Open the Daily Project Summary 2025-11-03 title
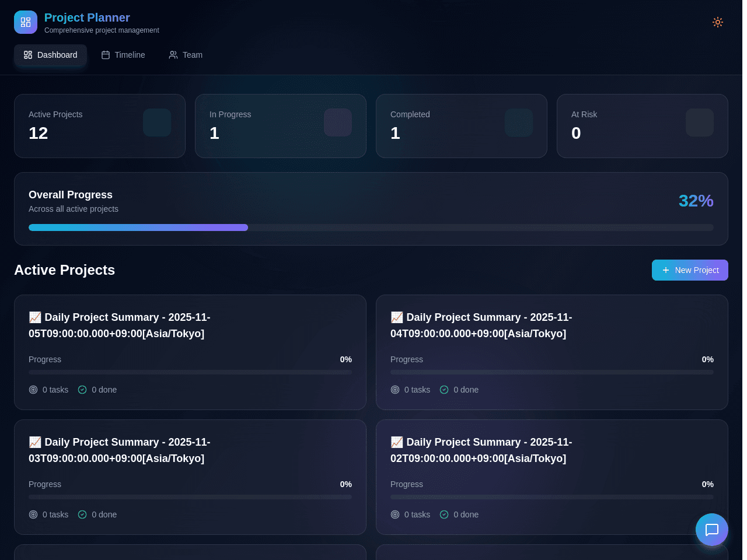The width and height of the screenshot is (747, 560). tap(120, 450)
